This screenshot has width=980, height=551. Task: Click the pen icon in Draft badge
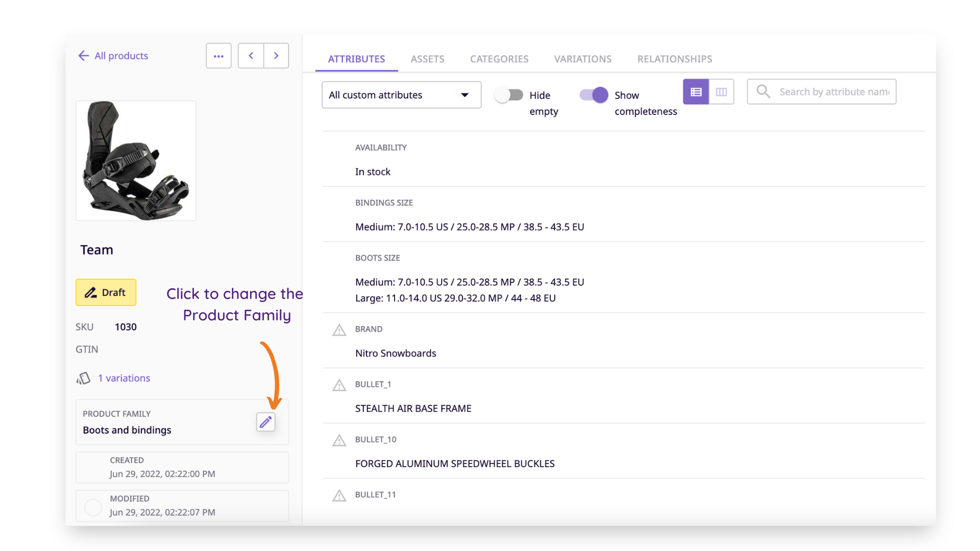tap(91, 292)
